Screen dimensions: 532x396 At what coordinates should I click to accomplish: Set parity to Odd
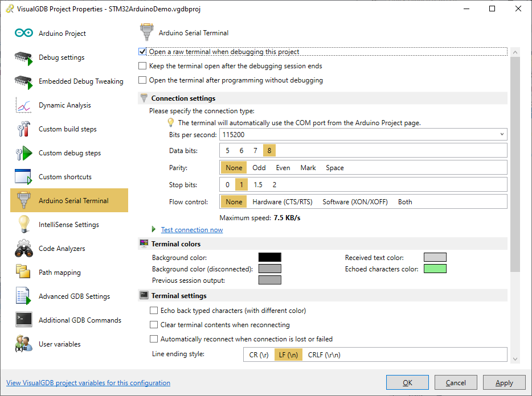[x=259, y=168]
